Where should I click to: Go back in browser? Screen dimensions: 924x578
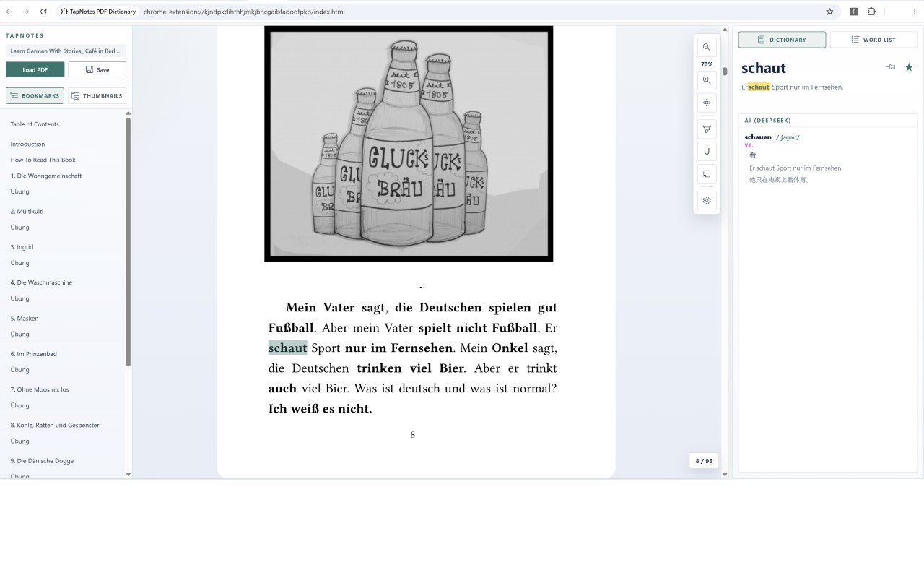tap(9, 12)
